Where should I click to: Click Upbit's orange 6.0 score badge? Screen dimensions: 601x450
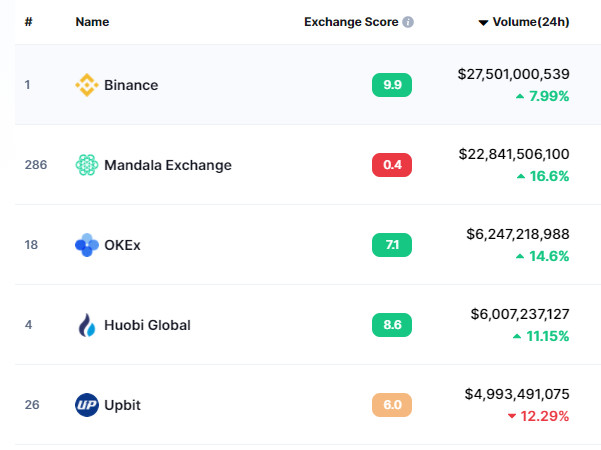(x=392, y=405)
